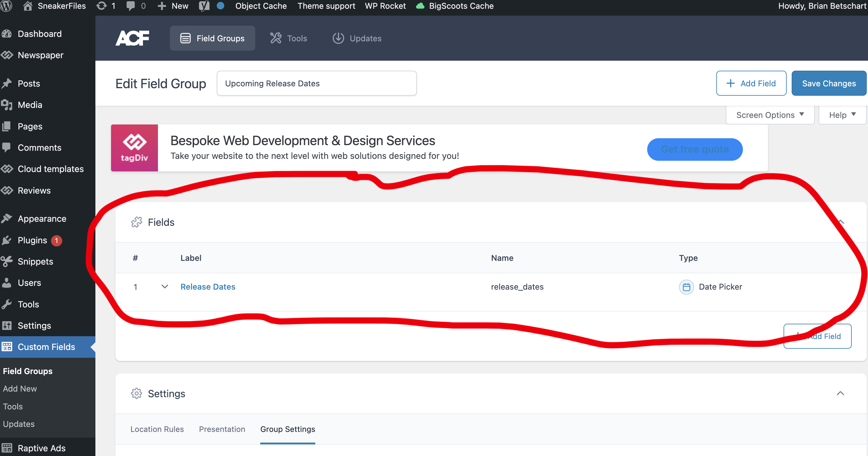Open Field Groups submenu link
This screenshot has height=456, width=868.
point(28,371)
